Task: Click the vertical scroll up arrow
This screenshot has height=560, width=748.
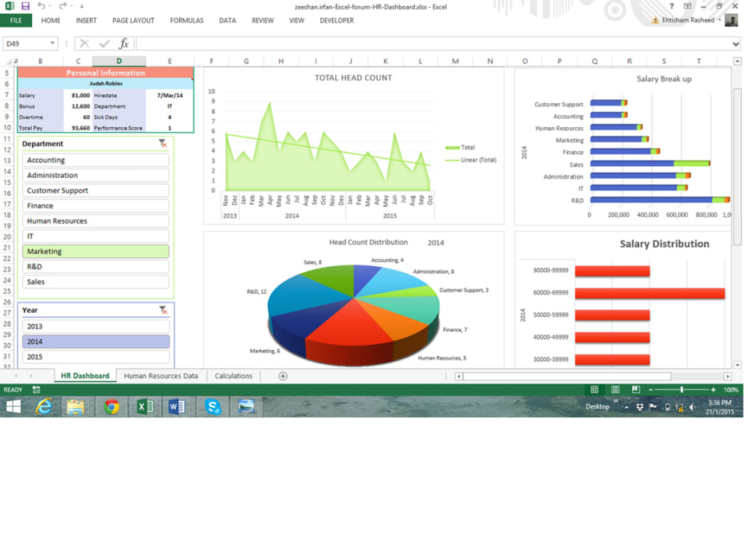Action: click(738, 61)
